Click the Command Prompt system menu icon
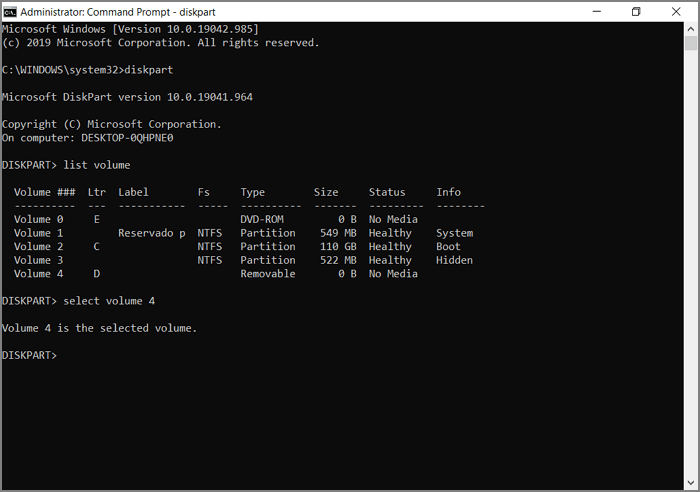700x492 pixels. 10,12
